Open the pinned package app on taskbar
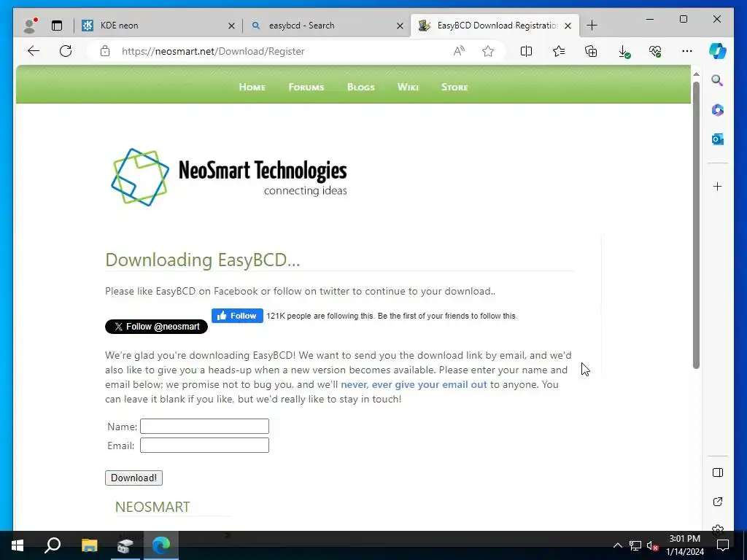This screenshot has height=560, width=747. (125, 545)
